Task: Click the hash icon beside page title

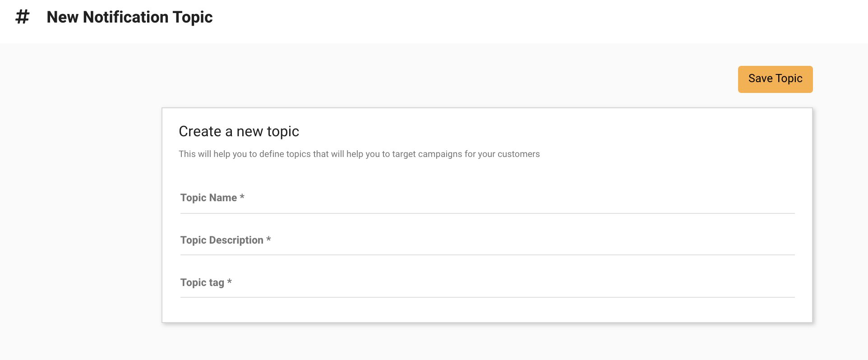Action: pyautogui.click(x=22, y=17)
